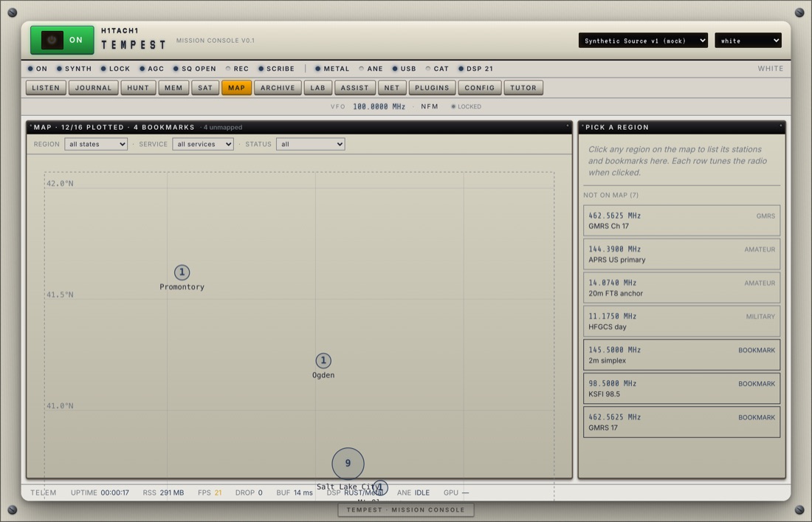Click the Salt Lake City cluster marker 9

coord(348,464)
